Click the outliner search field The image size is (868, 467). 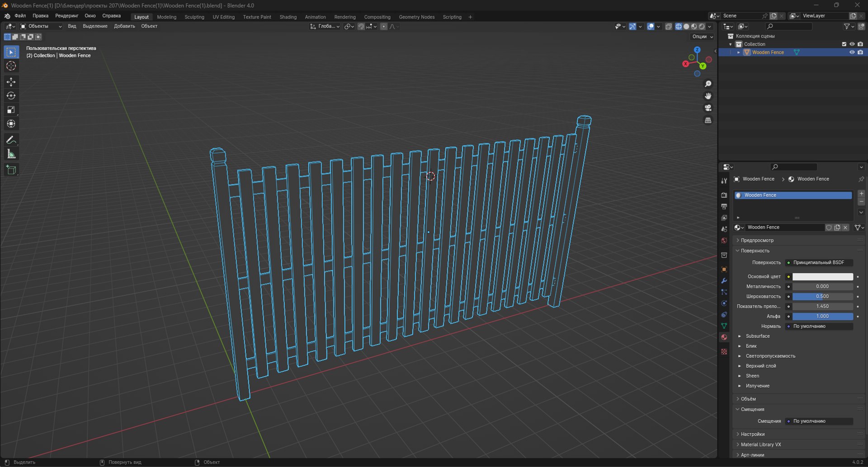pyautogui.click(x=789, y=27)
